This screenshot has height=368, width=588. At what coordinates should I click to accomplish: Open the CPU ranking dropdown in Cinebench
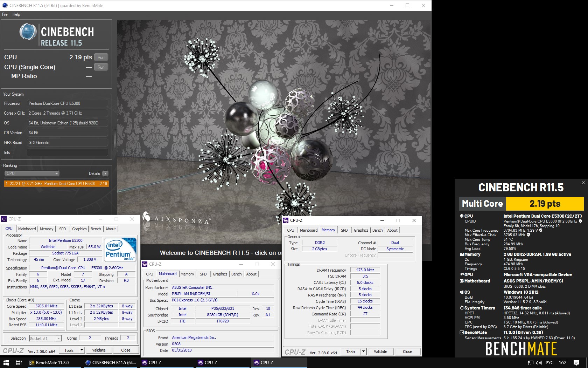click(32, 173)
